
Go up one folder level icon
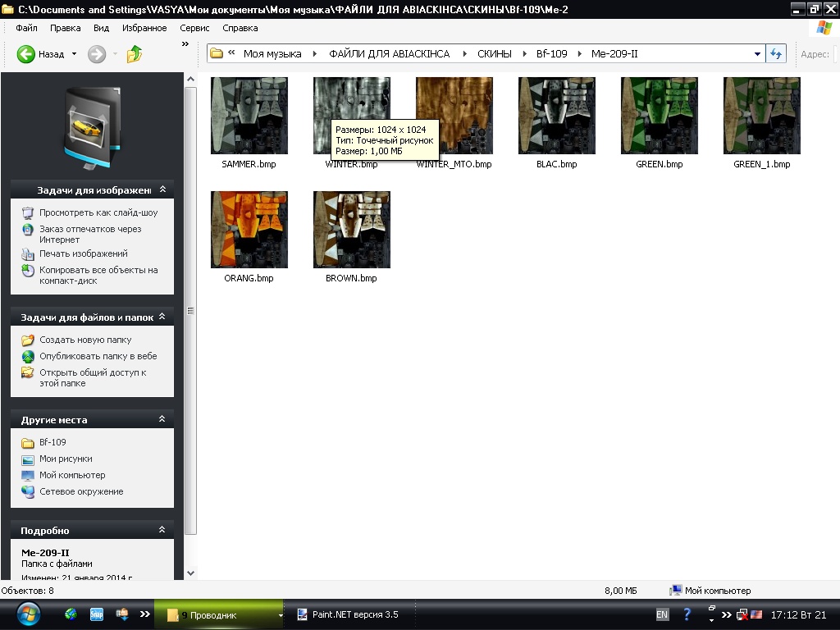[135, 53]
